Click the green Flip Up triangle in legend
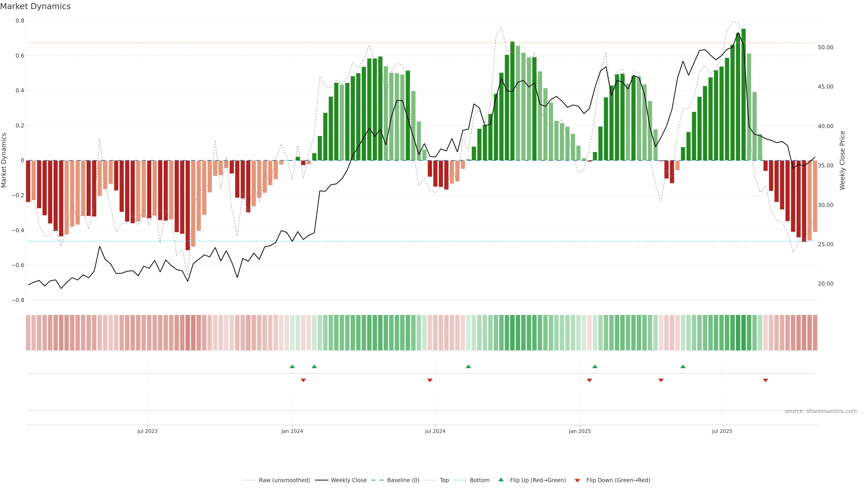This screenshot has height=488, width=868. coord(501,480)
